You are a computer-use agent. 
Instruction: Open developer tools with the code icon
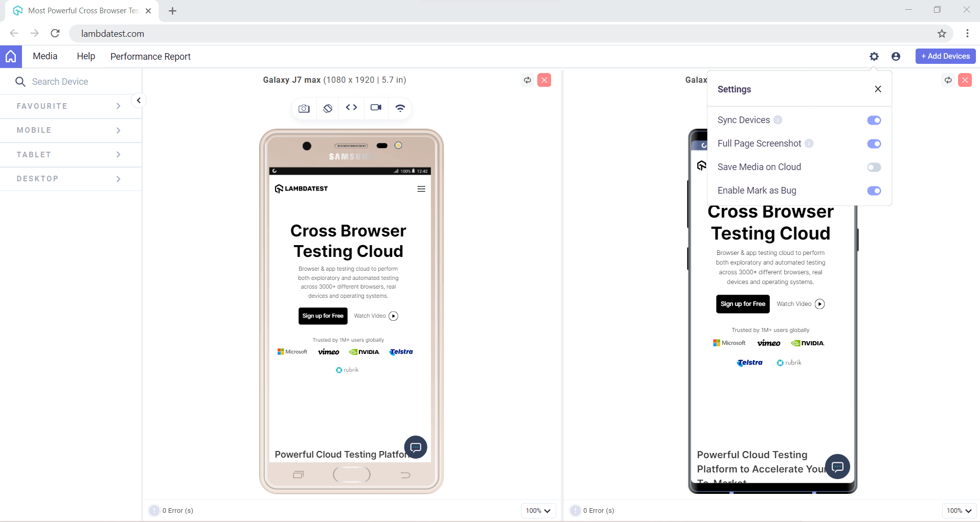[352, 108]
